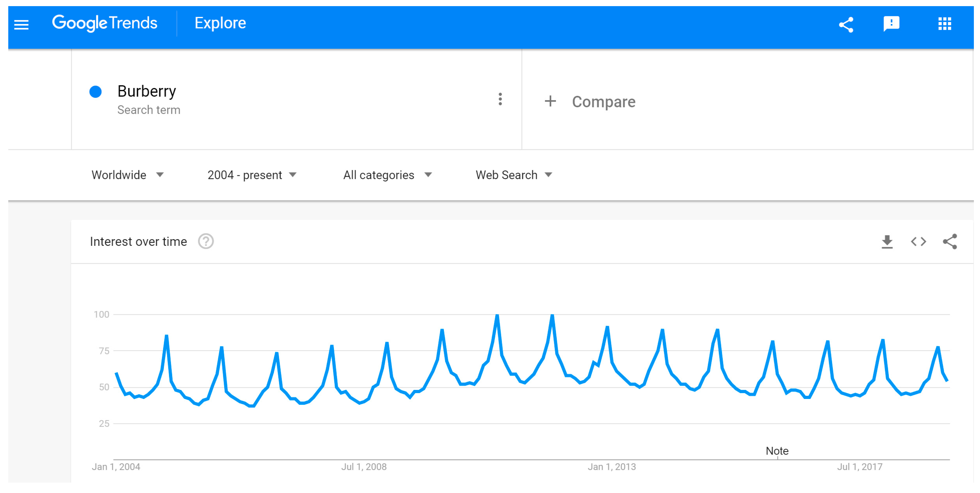Open the send feedback icon
Viewport: 980px width, 493px height.
(891, 24)
